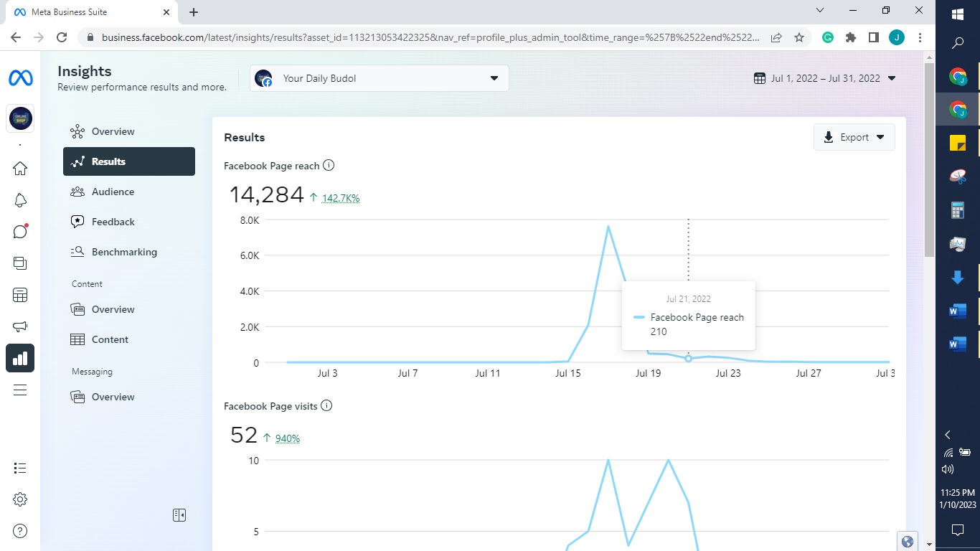Share this page from the address bar
The width and height of the screenshot is (980, 551).
pos(776,37)
